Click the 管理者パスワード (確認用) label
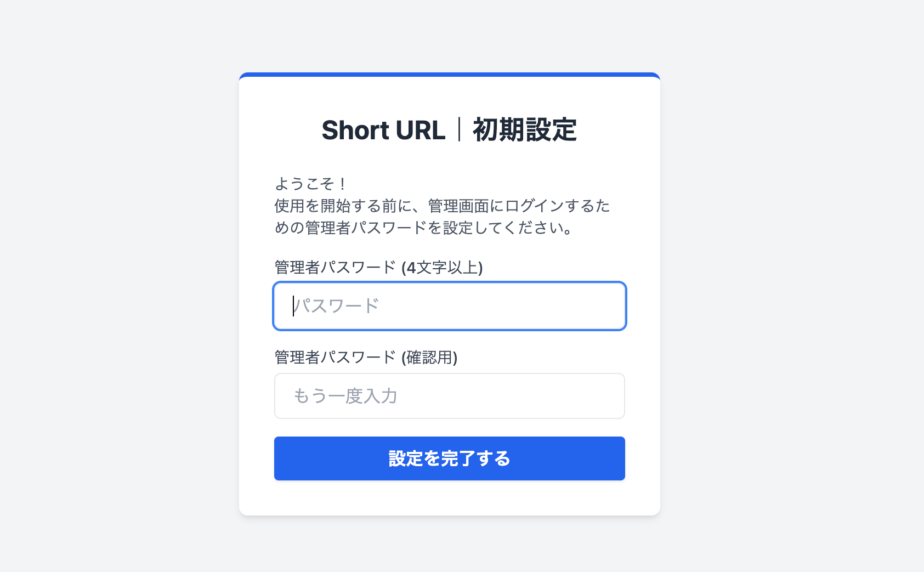This screenshot has height=572, width=924. [x=366, y=358]
